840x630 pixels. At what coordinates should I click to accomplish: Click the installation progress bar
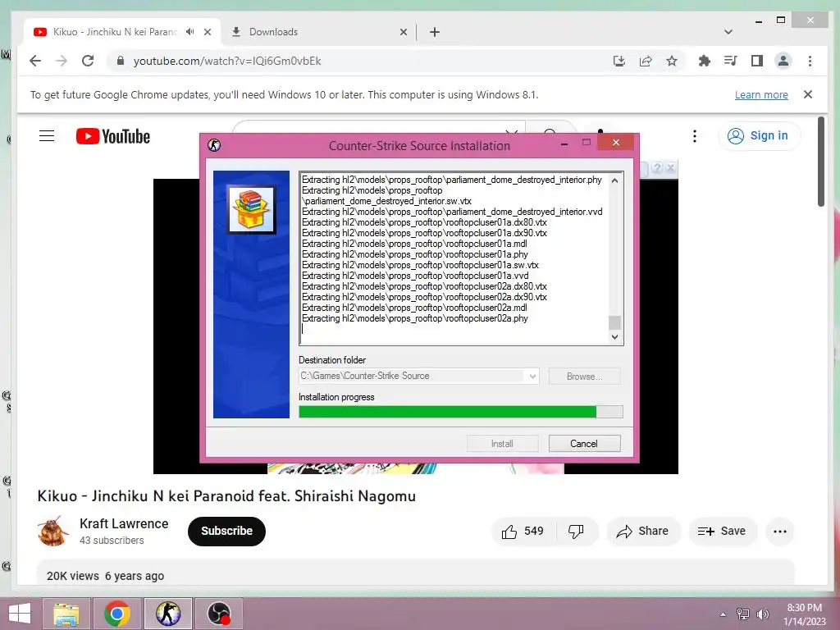461,412
